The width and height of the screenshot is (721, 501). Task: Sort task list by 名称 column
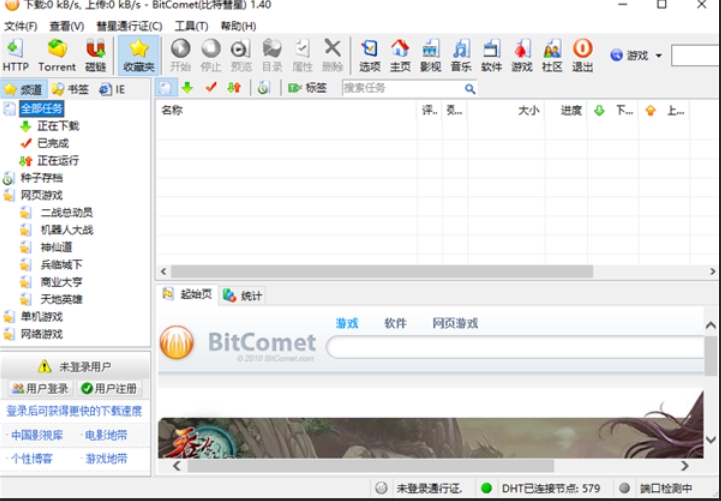tap(286, 110)
